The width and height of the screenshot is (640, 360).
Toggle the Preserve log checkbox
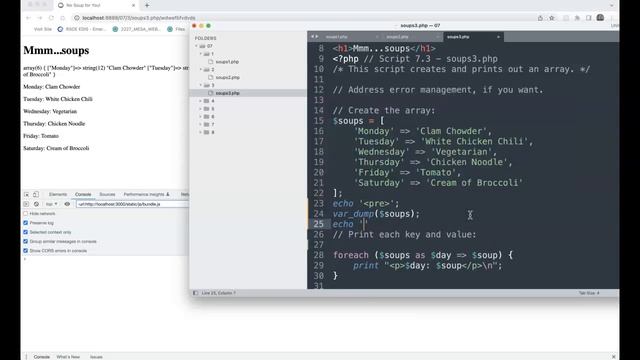pyautogui.click(x=26, y=223)
